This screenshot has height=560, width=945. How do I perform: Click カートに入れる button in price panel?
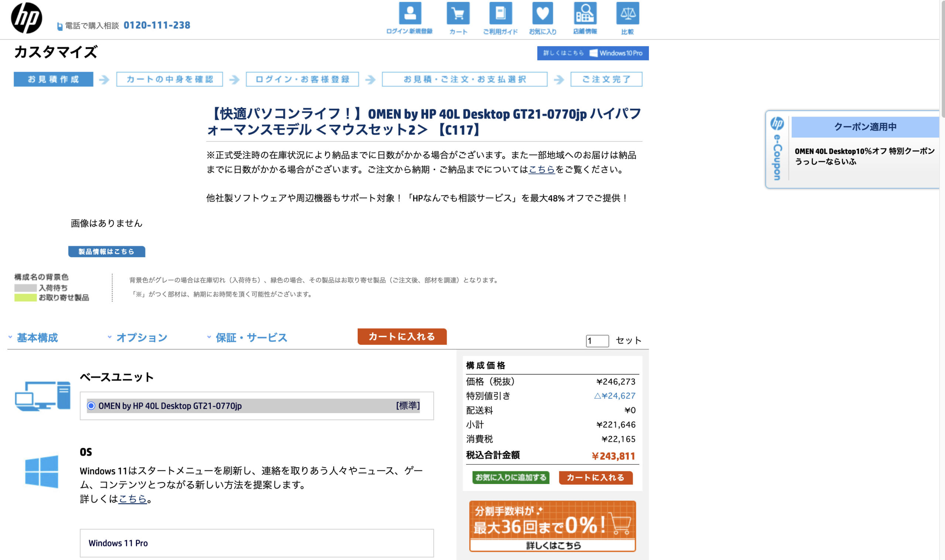(595, 477)
